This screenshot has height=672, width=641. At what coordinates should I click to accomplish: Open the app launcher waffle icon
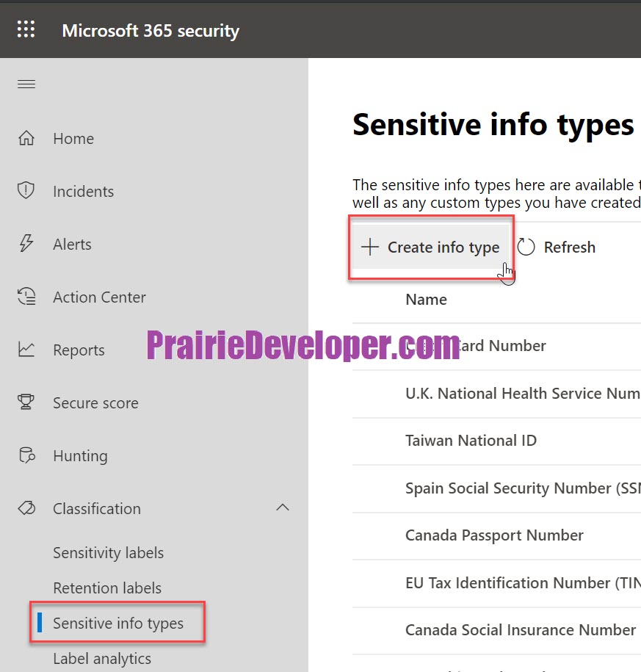[x=26, y=29]
